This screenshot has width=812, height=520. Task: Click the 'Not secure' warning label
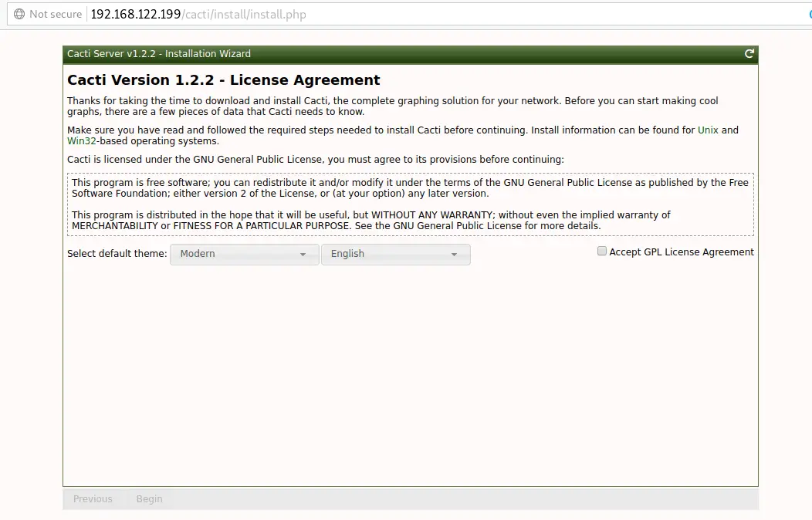[54, 14]
